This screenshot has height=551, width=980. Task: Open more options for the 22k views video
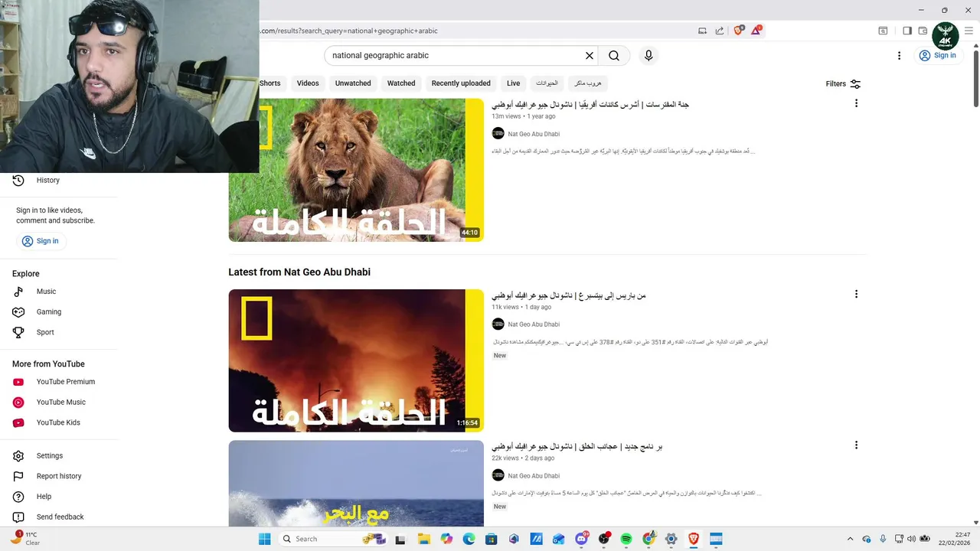coord(856,445)
